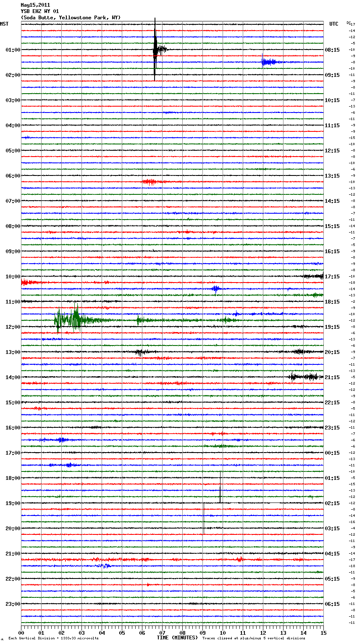This screenshot has width=357, height=644.
Task: Click the MST axis label
Action: point(4,24)
